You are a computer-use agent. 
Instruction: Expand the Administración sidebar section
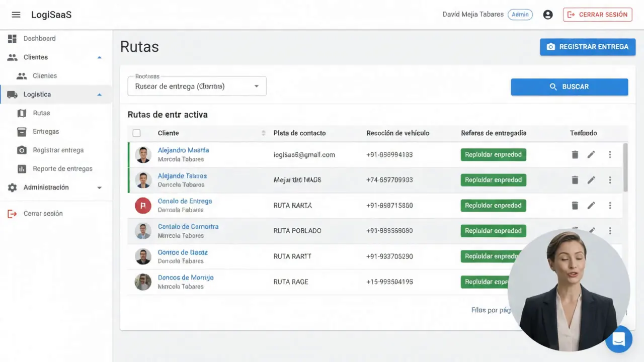pyautogui.click(x=99, y=188)
